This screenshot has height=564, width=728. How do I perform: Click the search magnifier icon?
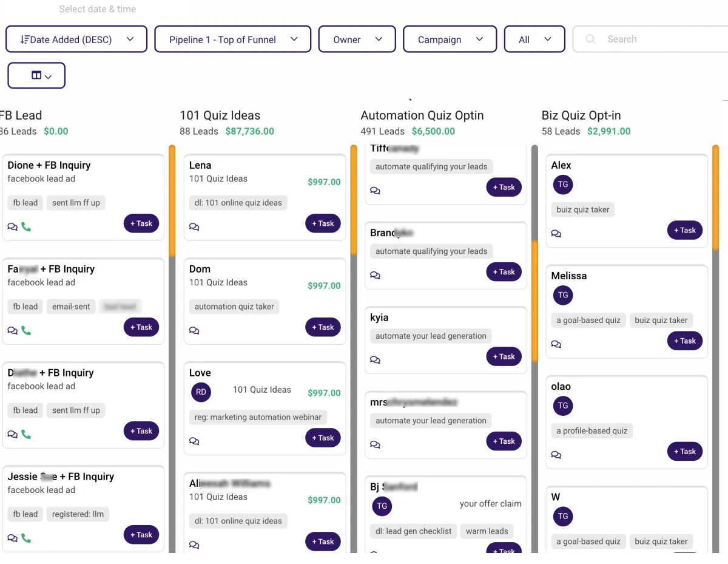590,39
